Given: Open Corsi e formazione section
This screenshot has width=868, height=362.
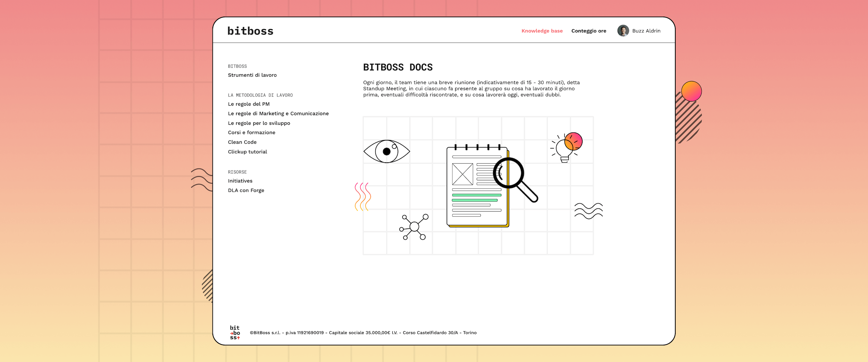Looking at the screenshot, I should 251,132.
